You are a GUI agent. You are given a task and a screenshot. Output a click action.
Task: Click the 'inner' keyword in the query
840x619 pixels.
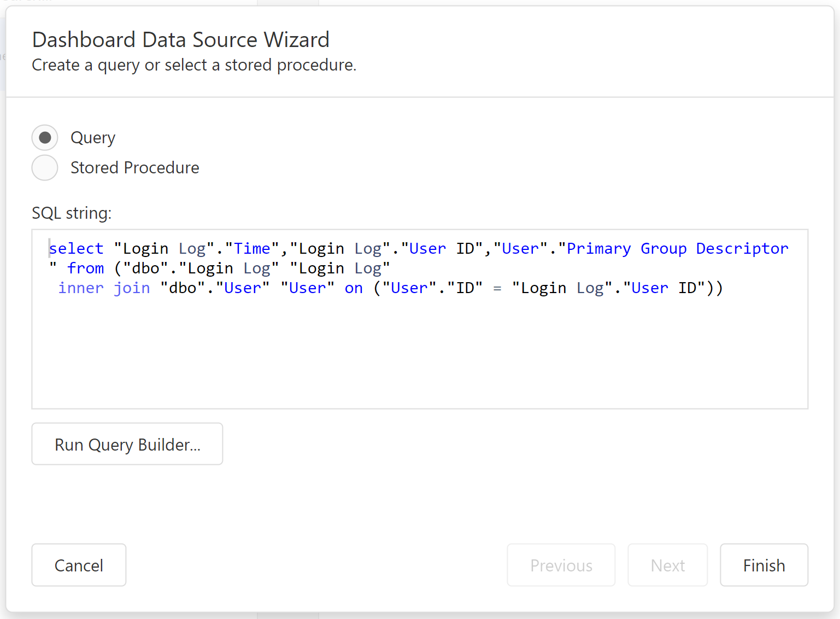(81, 288)
